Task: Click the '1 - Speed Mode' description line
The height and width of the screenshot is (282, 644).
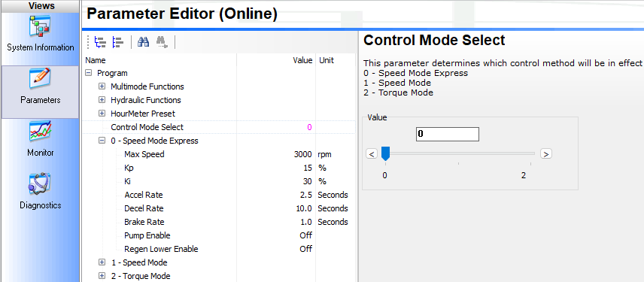Action: 397,83
